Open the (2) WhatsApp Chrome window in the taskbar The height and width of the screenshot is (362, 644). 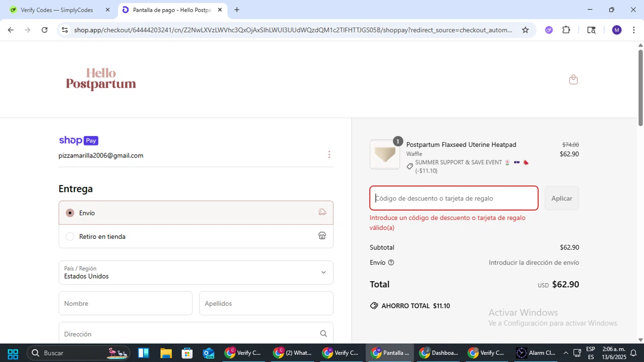[292, 353]
